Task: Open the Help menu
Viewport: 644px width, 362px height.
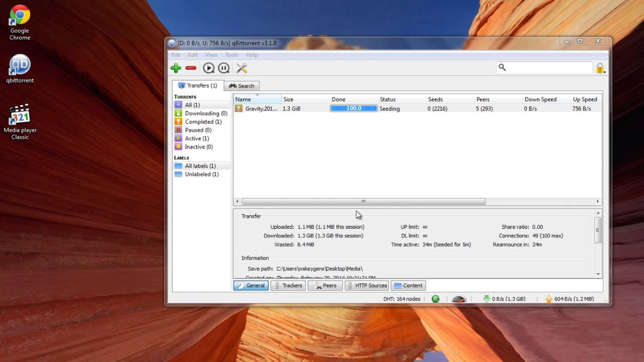Action: (252, 55)
